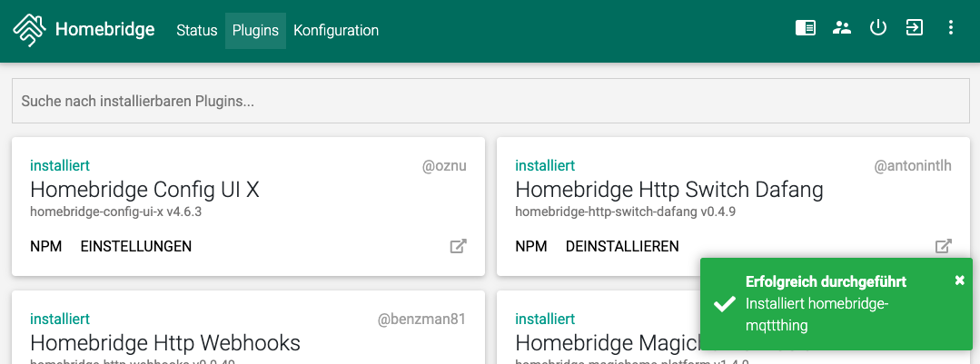Go to the Status page

click(x=197, y=31)
